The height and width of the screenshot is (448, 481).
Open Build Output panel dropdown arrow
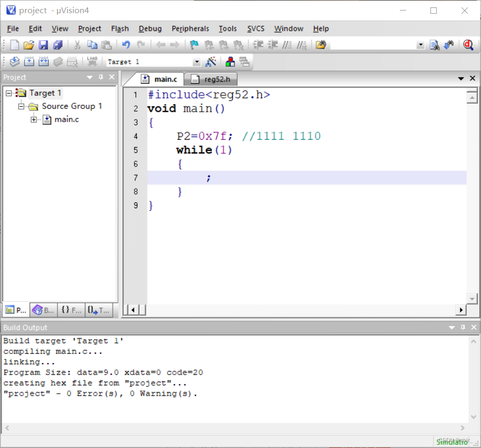[x=451, y=327]
